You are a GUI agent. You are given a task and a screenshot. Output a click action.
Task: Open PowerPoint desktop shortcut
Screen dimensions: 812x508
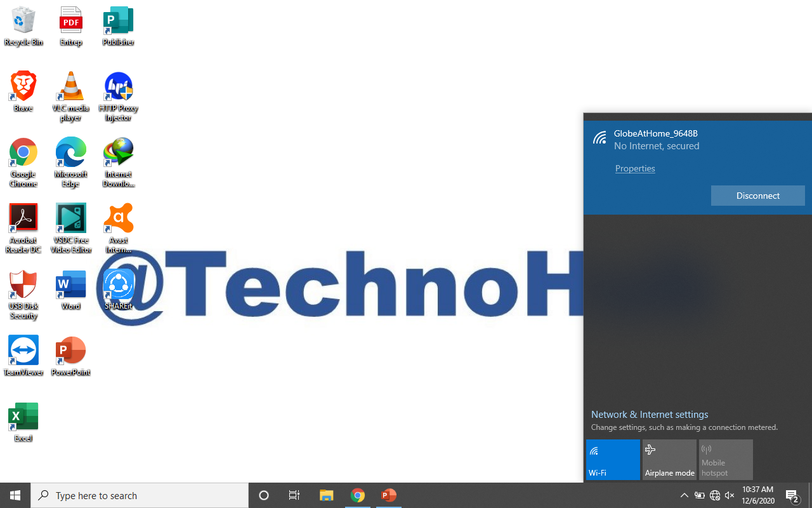(70, 356)
